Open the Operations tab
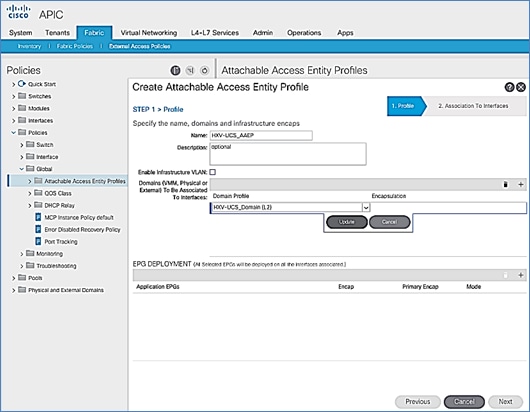Screen dimensions: 530x412 [x=304, y=33]
